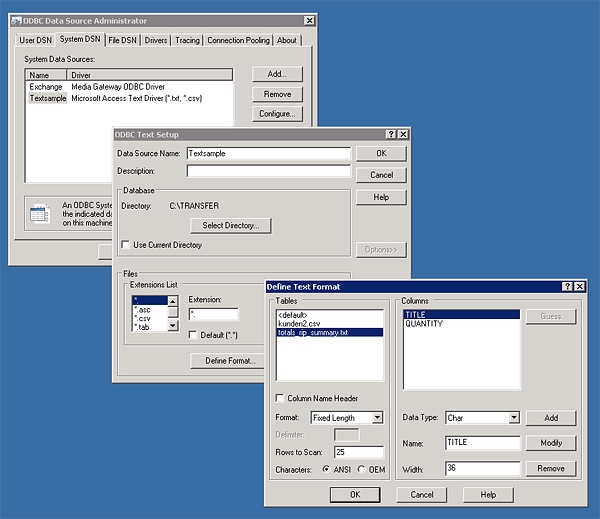Click help question mark in Define Text Format

568,287
